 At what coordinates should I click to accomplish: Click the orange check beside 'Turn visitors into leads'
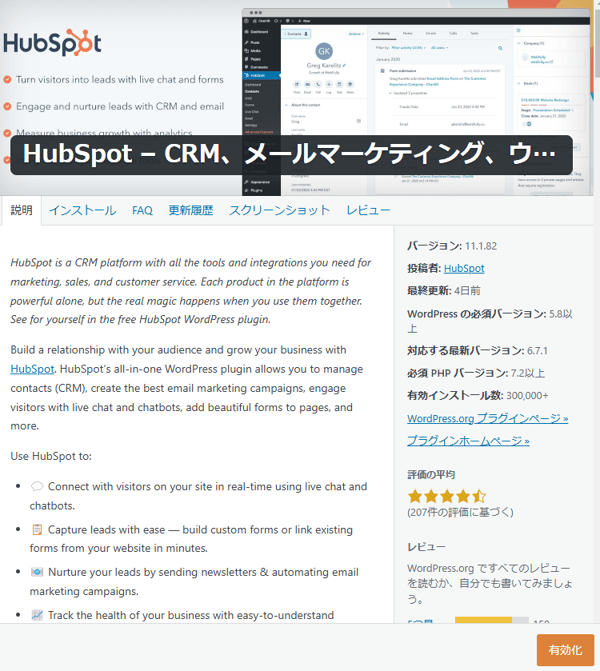(7, 80)
